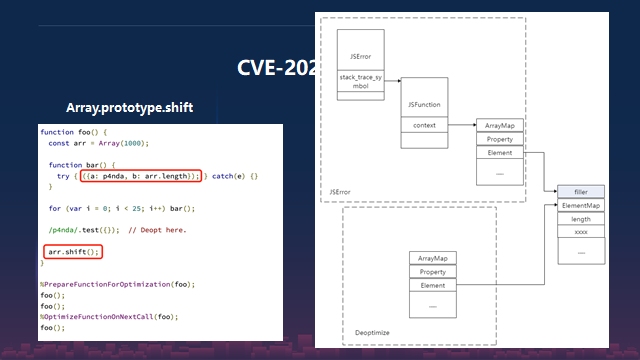
Task: Select the "stack_trace_symbol" box
Action: [x=360, y=81]
